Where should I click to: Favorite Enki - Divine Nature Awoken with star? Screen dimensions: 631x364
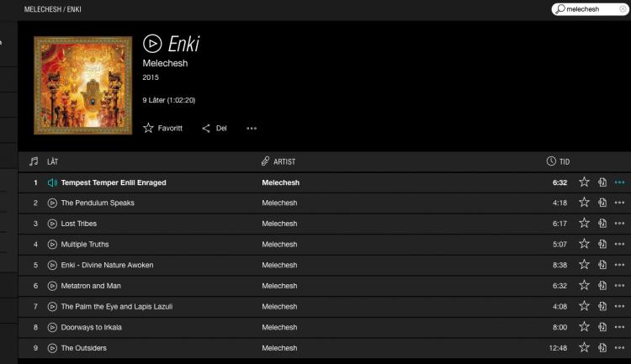(584, 264)
